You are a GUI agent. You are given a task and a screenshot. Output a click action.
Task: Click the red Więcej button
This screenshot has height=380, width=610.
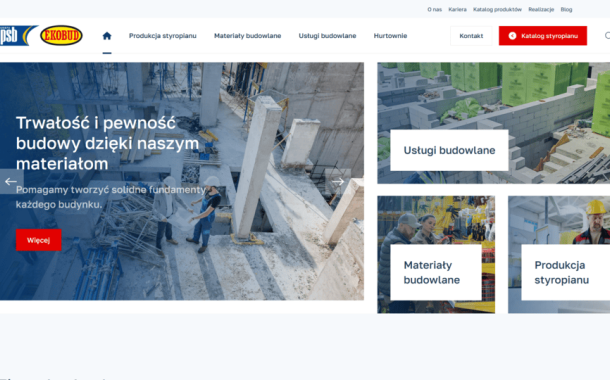[x=39, y=240]
